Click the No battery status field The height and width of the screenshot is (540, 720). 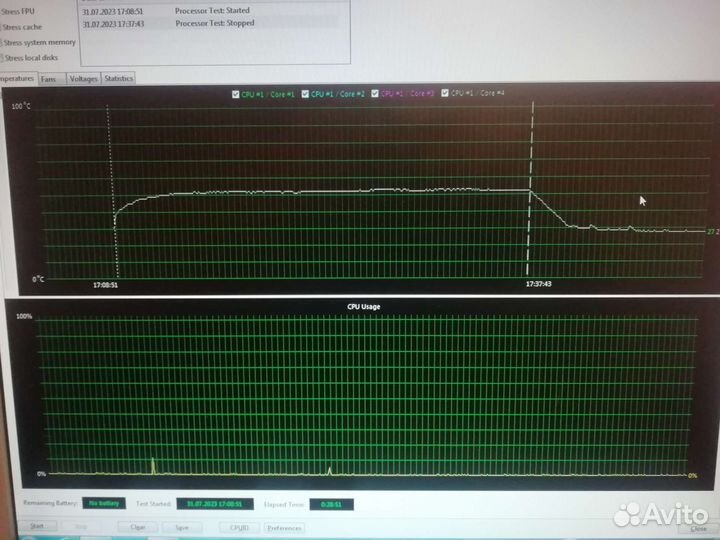(x=104, y=503)
